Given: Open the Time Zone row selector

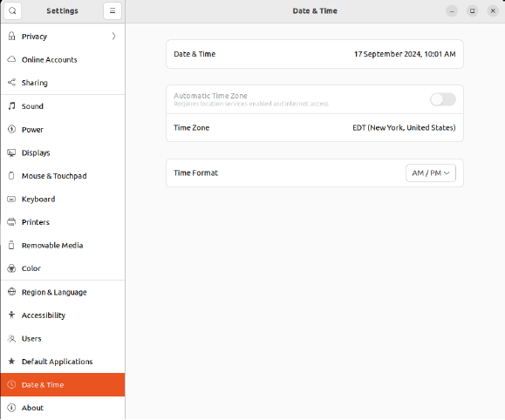Looking at the screenshot, I should click(x=315, y=128).
